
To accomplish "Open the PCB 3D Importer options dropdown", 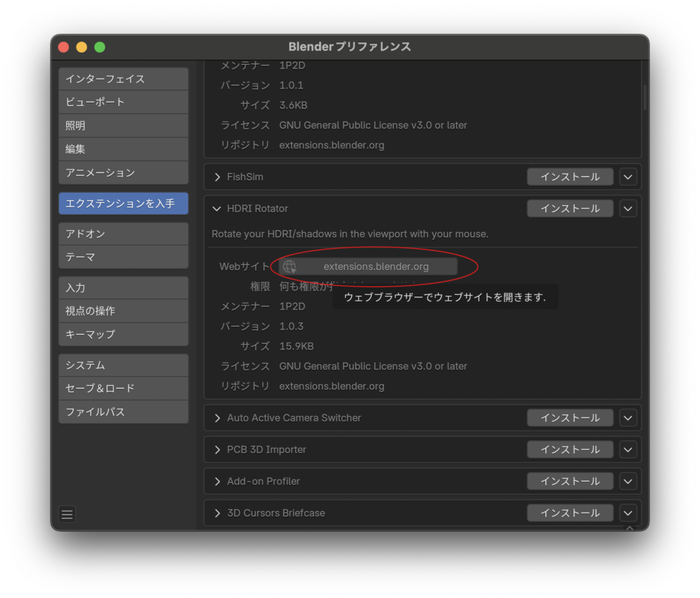I will tap(628, 450).
